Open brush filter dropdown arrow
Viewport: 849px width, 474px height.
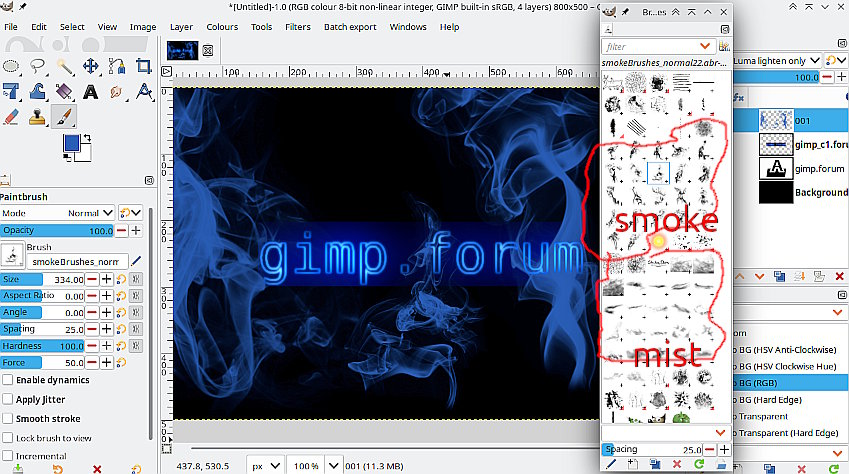(705, 46)
